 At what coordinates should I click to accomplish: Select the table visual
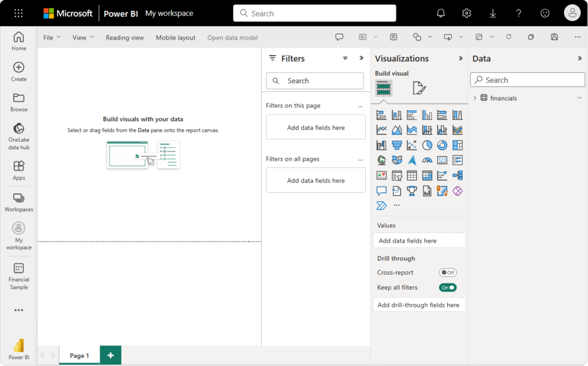pyautogui.click(x=412, y=176)
